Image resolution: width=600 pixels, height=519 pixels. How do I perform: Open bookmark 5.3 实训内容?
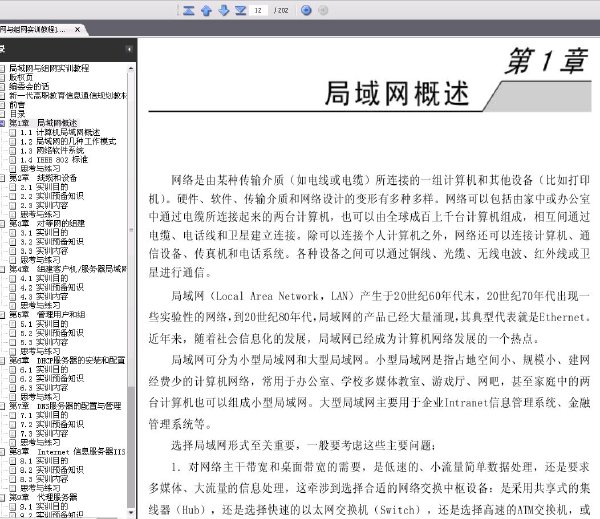44,342
